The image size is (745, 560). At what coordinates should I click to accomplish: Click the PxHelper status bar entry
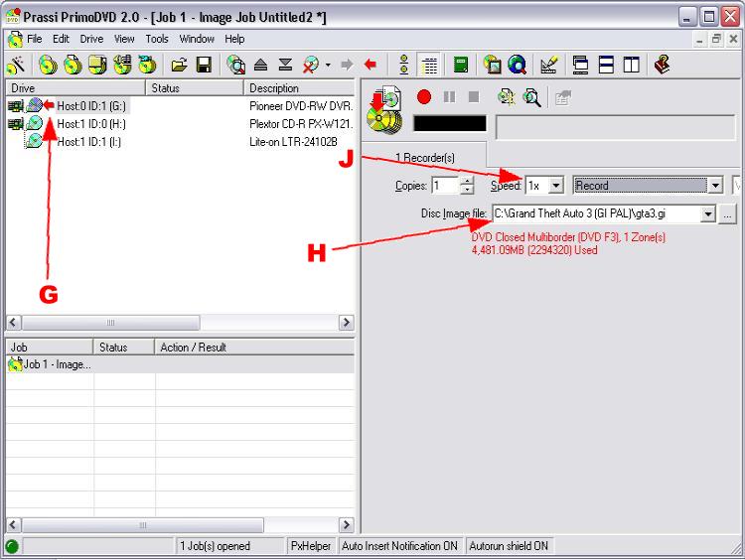310,546
